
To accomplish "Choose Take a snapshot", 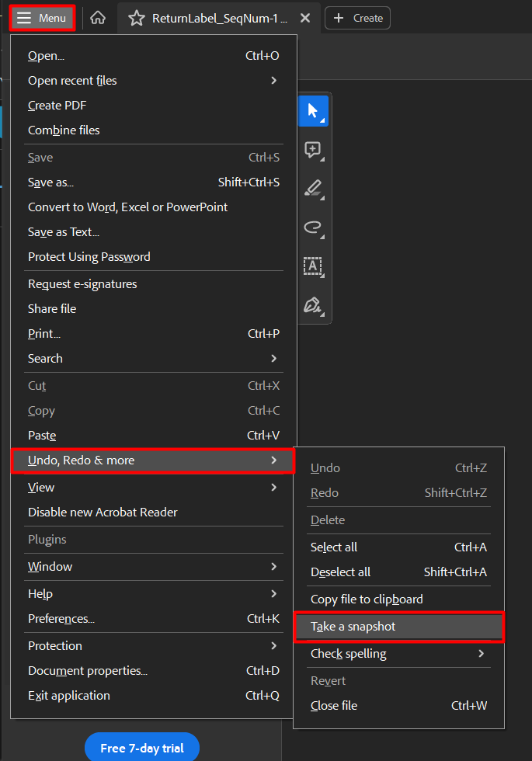I will 353,627.
